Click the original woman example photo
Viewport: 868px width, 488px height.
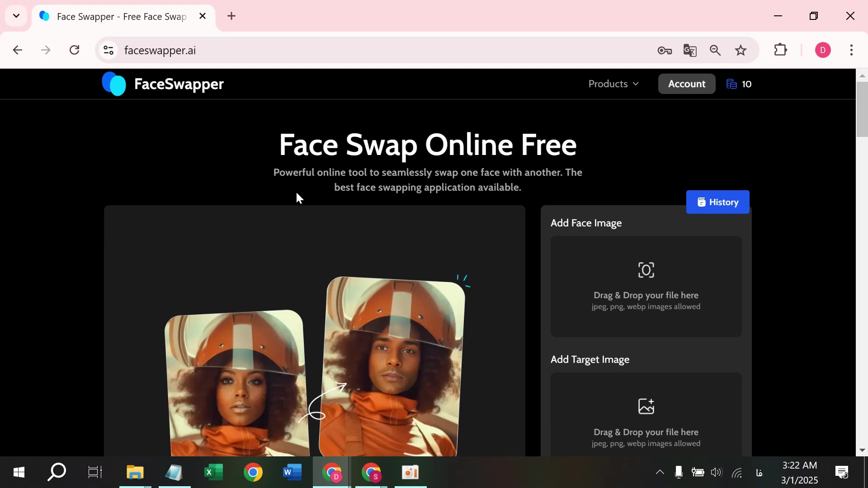(x=237, y=383)
